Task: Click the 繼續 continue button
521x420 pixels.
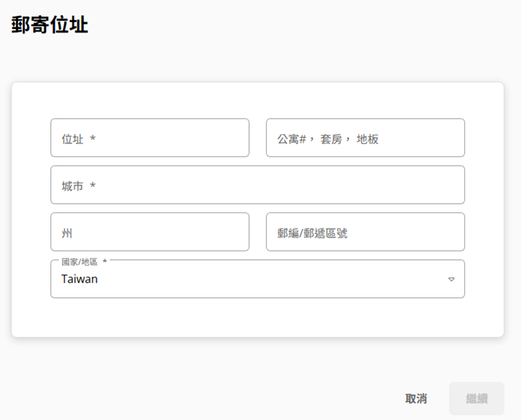Action: 477,399
